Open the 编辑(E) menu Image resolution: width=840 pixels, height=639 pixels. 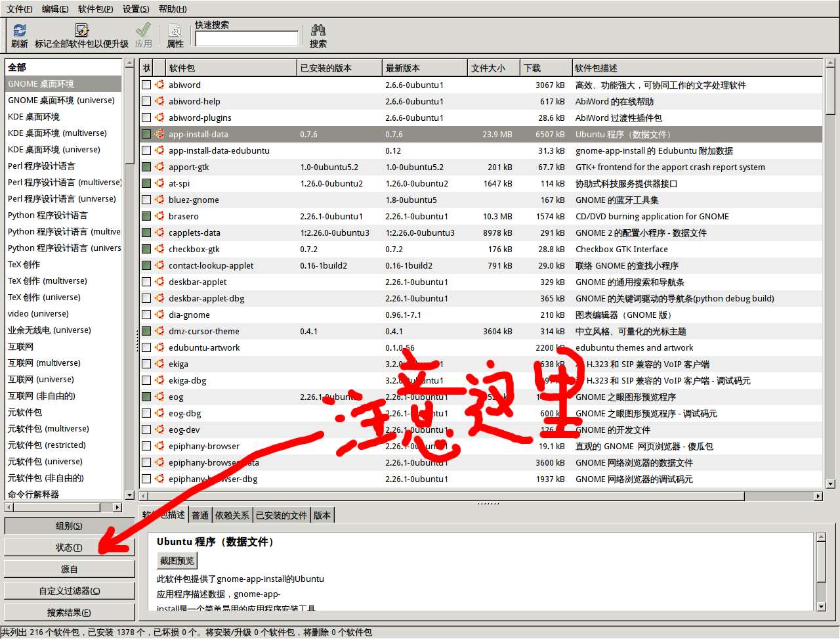click(x=55, y=9)
